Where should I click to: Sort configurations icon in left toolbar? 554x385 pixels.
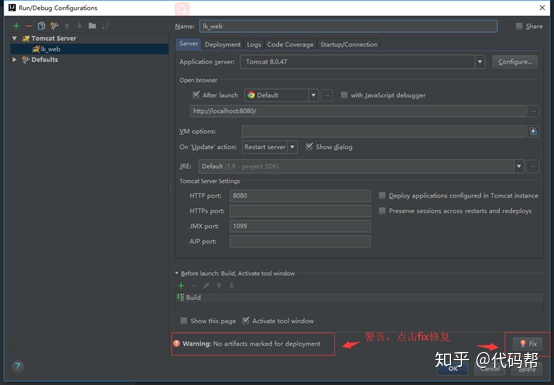point(105,26)
